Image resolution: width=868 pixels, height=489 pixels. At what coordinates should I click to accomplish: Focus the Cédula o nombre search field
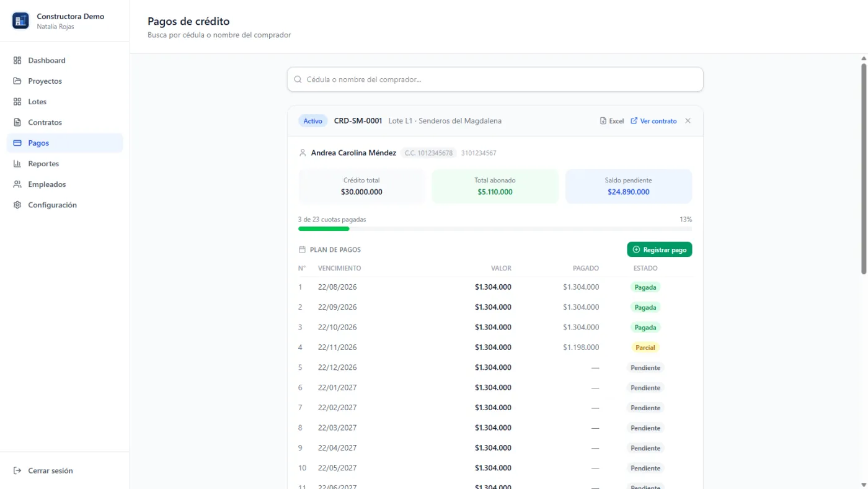click(x=495, y=79)
